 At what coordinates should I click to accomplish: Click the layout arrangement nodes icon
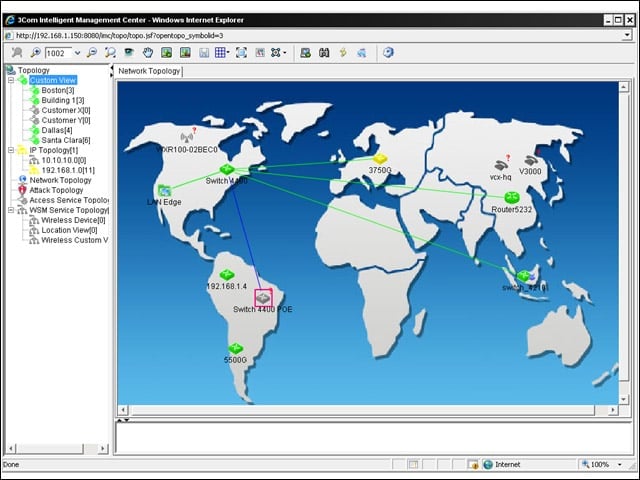276,53
